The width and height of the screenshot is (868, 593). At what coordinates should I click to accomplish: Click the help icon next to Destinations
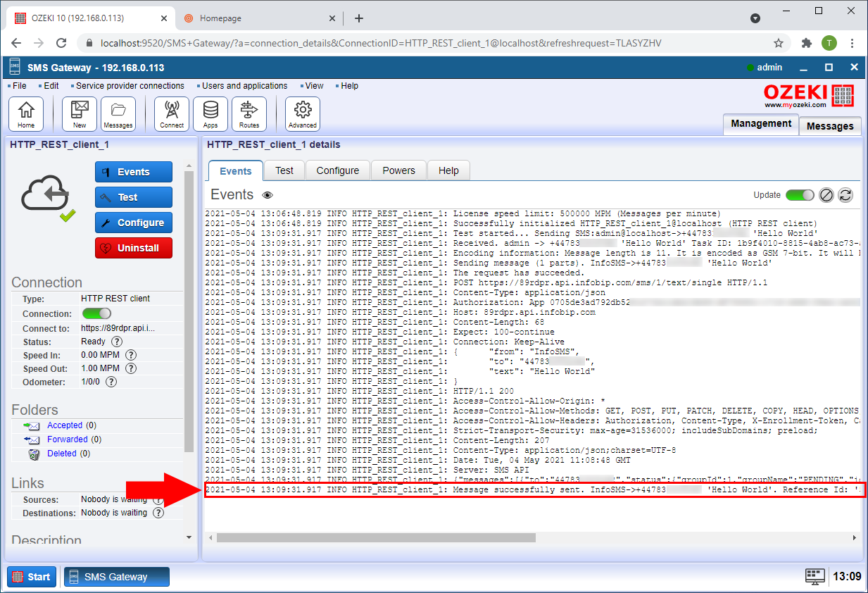coord(158,513)
